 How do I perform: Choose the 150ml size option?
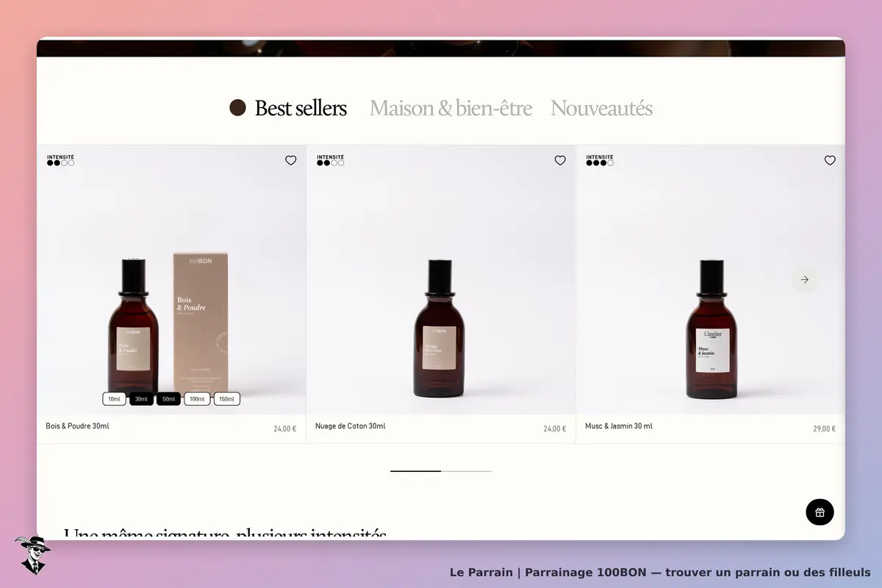coord(226,399)
